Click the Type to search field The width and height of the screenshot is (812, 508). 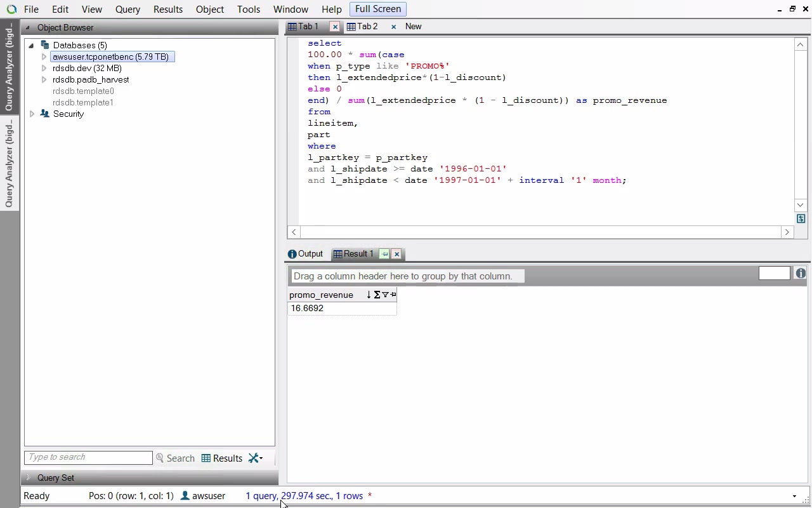coord(88,457)
